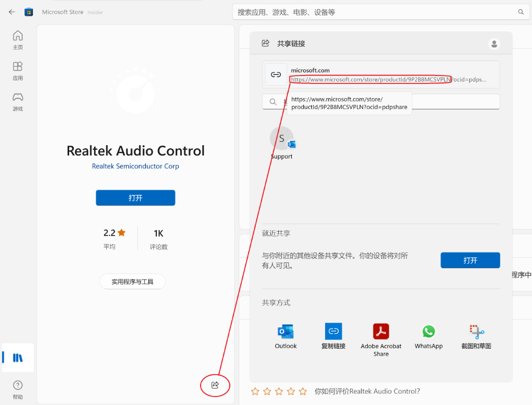
Task: Click the back arrow in title bar
Action: click(x=12, y=12)
